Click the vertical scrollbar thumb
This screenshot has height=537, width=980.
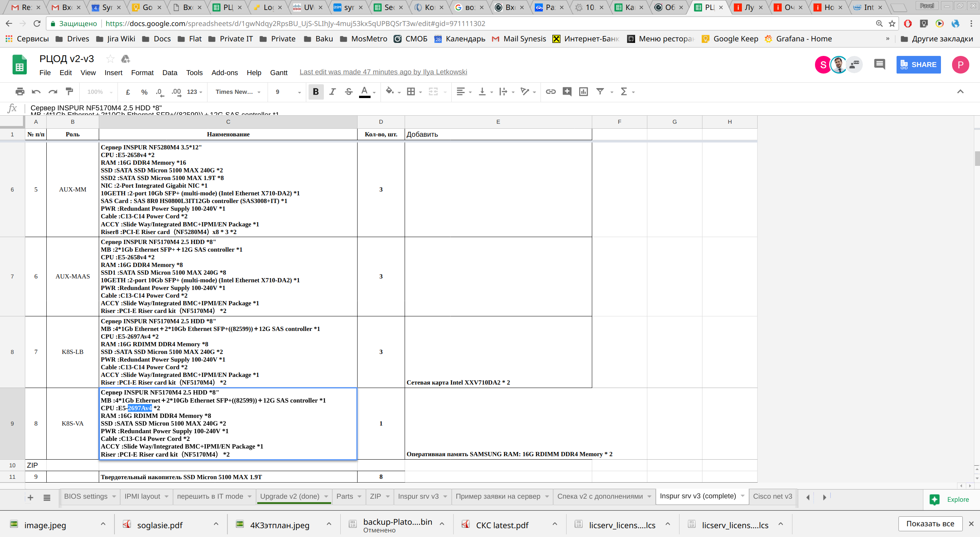977,159
